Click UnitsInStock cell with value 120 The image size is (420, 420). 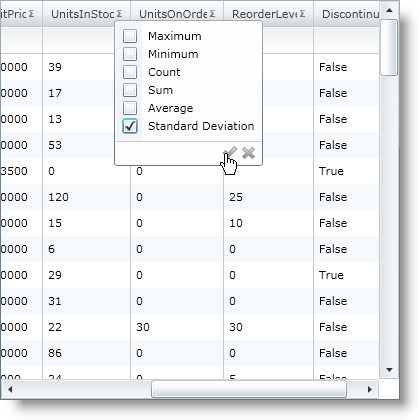coord(86,197)
